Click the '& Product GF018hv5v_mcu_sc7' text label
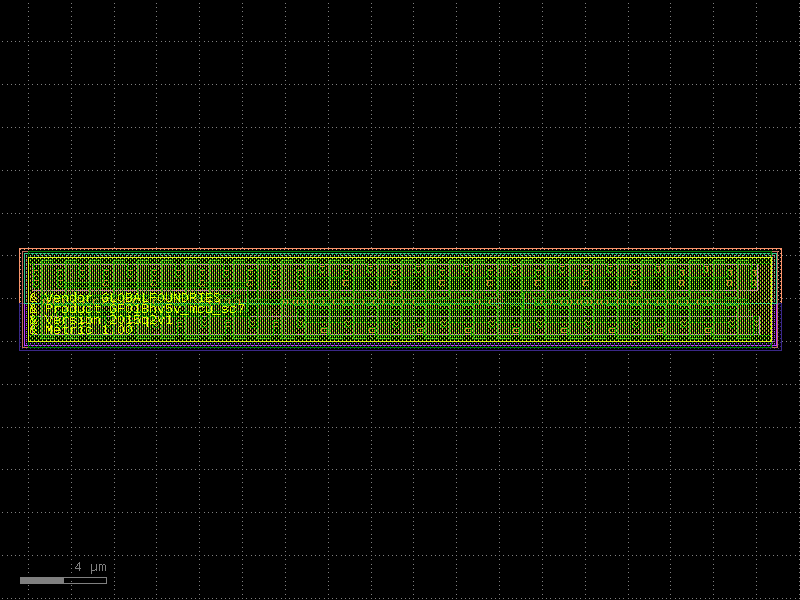Image resolution: width=800 pixels, height=600 pixels. 138,309
